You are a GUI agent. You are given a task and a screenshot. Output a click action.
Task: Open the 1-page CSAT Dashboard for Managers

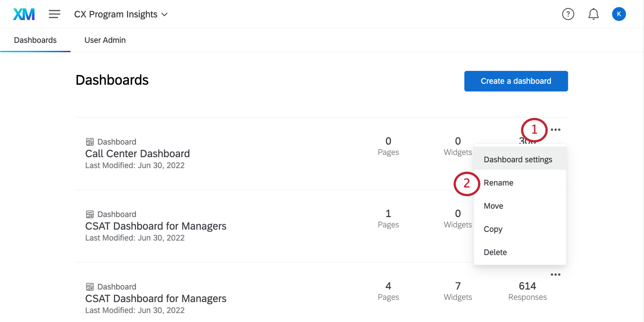pos(156,226)
